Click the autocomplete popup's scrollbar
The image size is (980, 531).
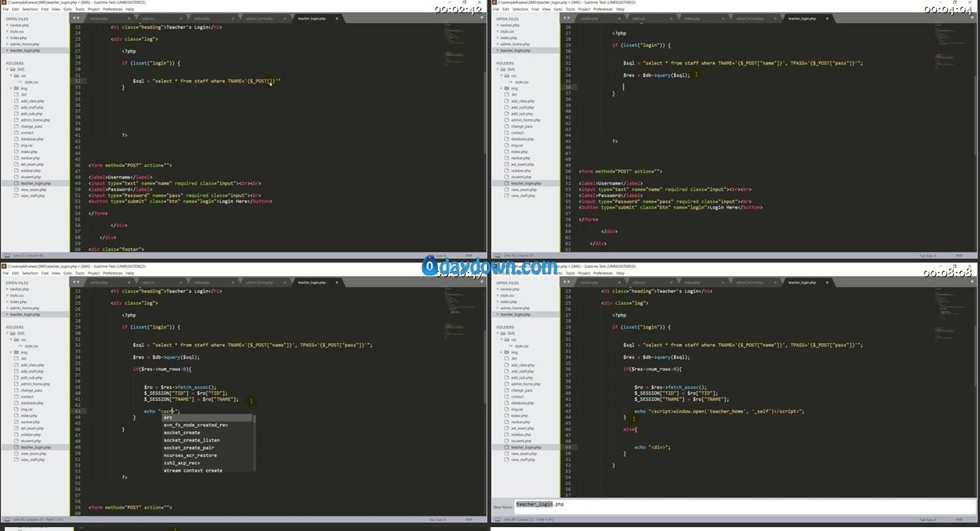click(x=255, y=442)
